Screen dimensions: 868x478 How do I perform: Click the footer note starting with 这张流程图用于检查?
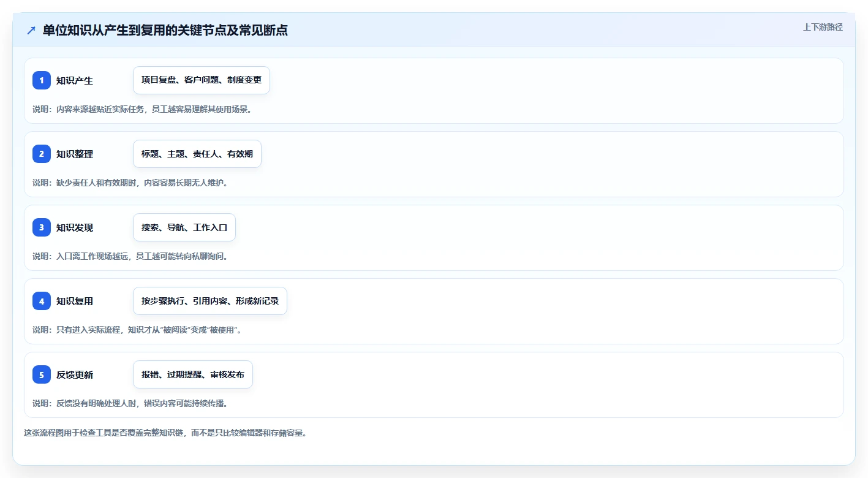coord(165,433)
